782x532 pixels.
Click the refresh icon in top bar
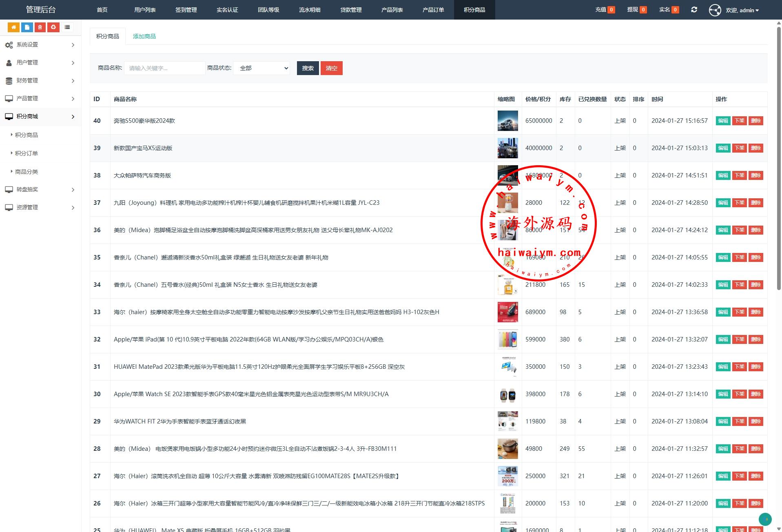(694, 10)
